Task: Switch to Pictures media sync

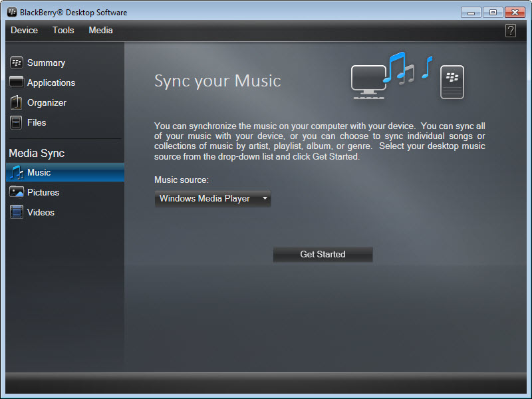Action: click(x=43, y=192)
